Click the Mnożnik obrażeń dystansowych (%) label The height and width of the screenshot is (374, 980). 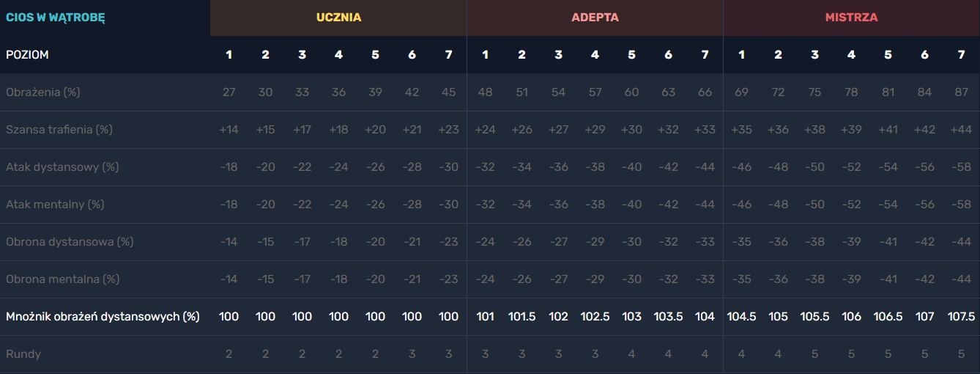103,317
